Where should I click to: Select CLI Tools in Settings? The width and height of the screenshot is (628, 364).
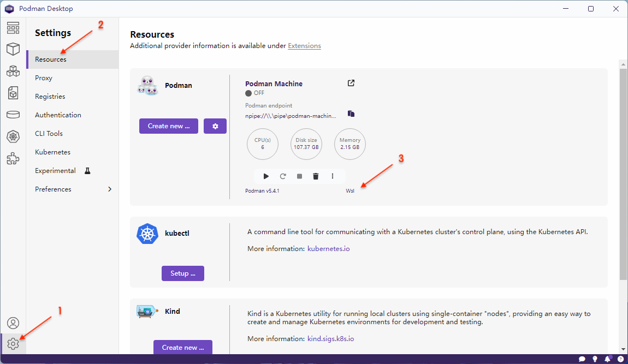(x=73, y=133)
